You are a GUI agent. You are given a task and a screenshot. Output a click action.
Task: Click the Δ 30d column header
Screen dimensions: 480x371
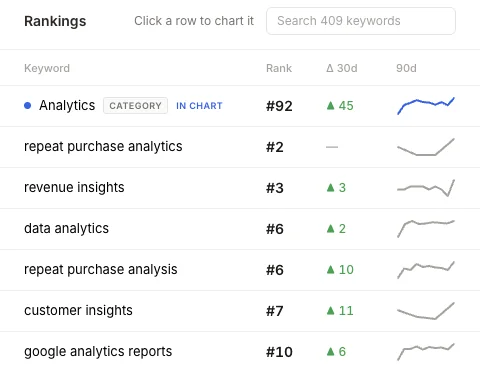(342, 68)
